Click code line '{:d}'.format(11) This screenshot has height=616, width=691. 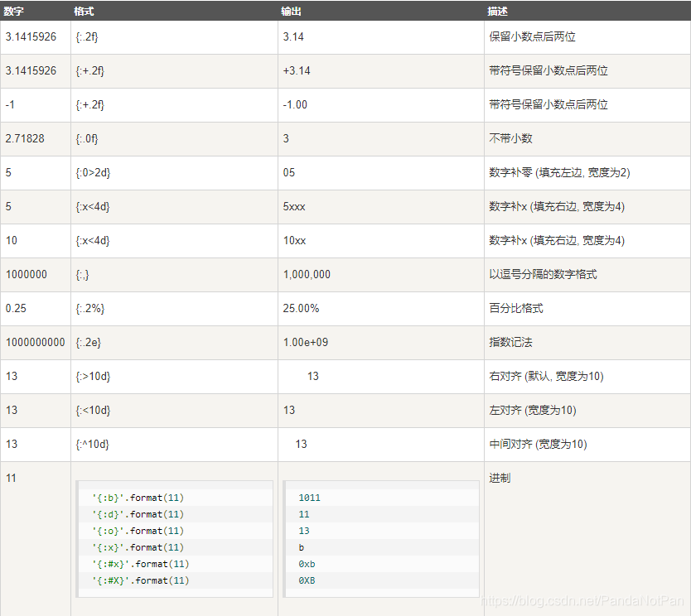pos(138,514)
